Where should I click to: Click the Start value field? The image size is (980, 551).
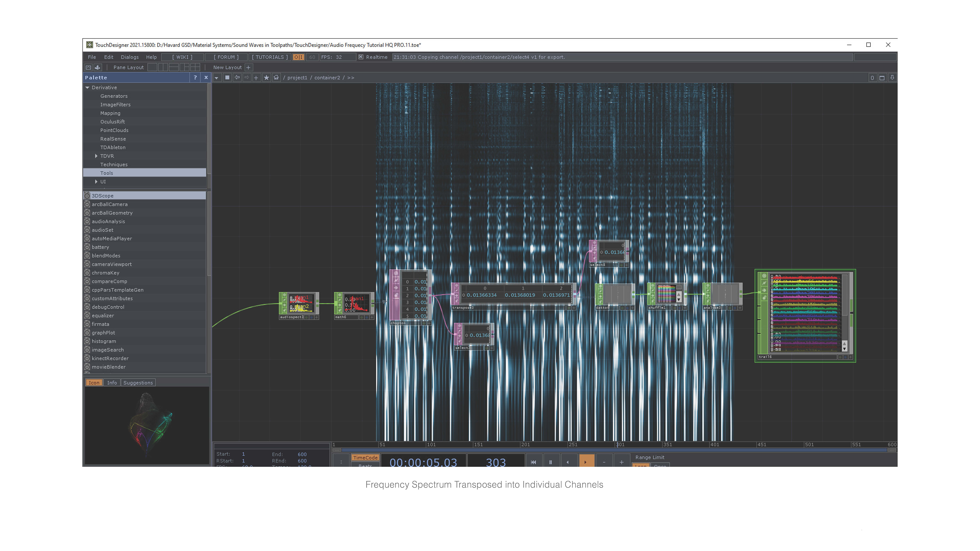[x=243, y=454]
